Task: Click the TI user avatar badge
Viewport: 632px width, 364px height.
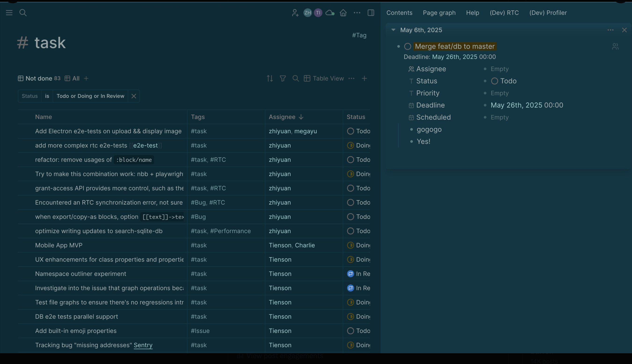Action: coord(318,13)
